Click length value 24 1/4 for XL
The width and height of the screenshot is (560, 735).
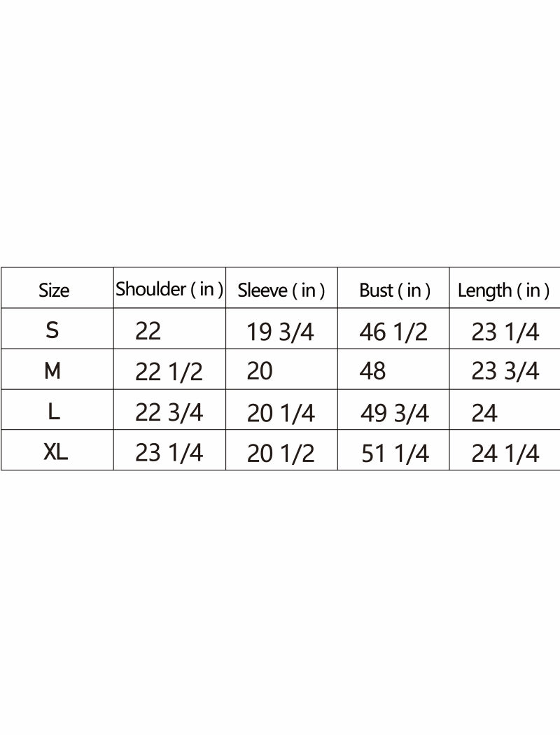[505, 454]
